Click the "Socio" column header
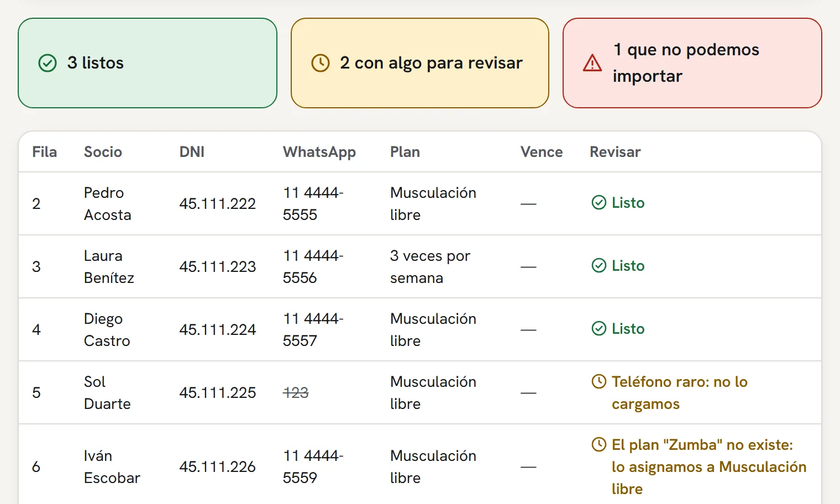 103,152
